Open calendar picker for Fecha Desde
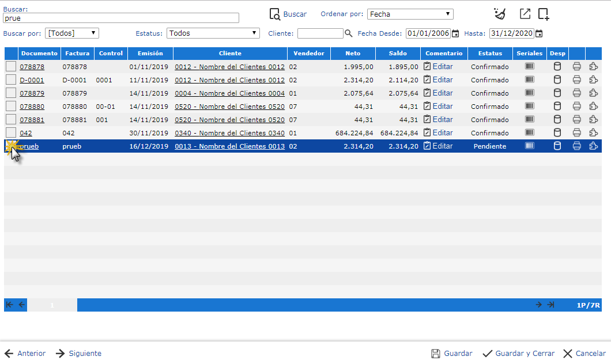The image size is (611, 364). pyautogui.click(x=455, y=33)
